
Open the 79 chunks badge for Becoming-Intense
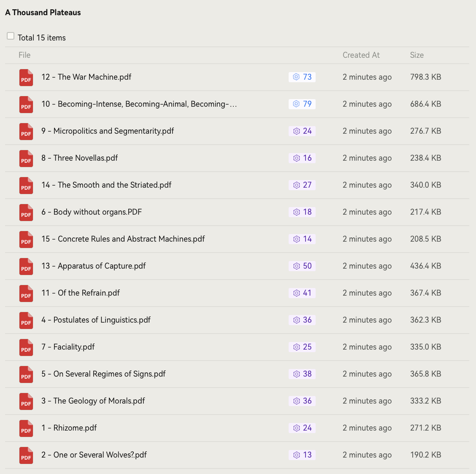tap(302, 104)
